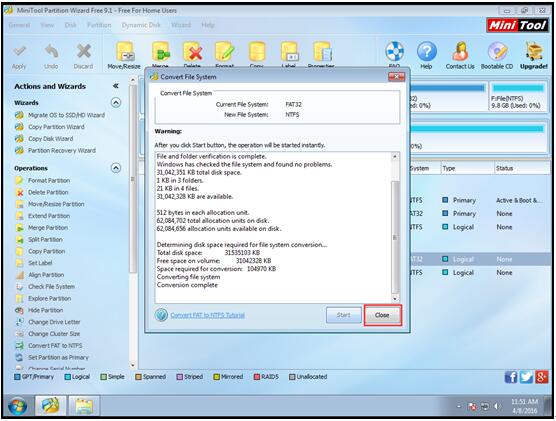Open the Google Plus share icon
Image resolution: width=556 pixels, height=421 pixels.
[x=542, y=377]
